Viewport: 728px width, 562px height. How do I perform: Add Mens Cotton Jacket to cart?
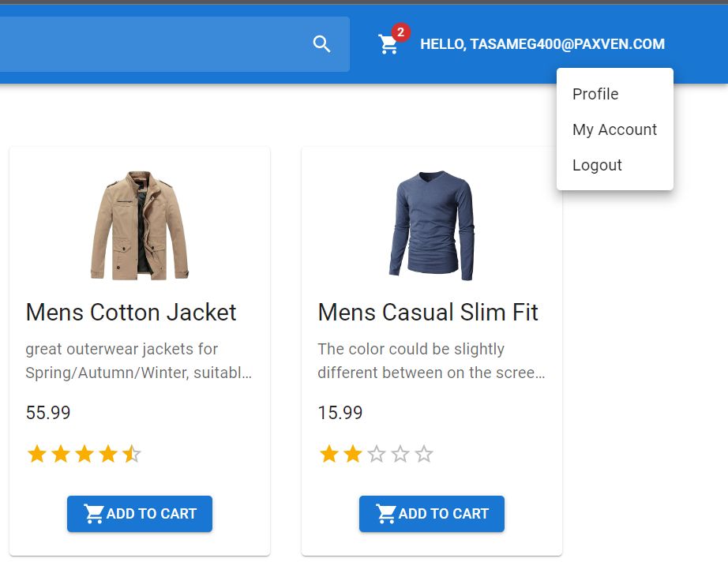click(140, 514)
